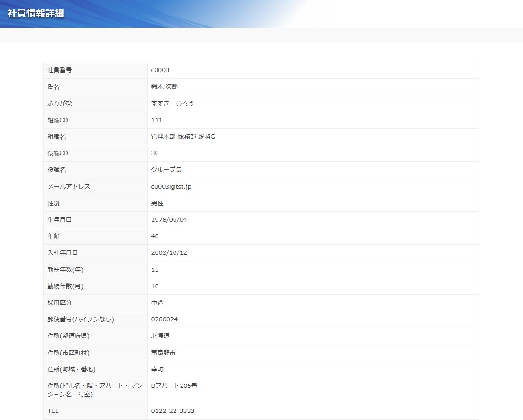Viewport: 523px width, 420px height.
Task: Select the name value 鈴木 次郎
Action: [x=164, y=87]
